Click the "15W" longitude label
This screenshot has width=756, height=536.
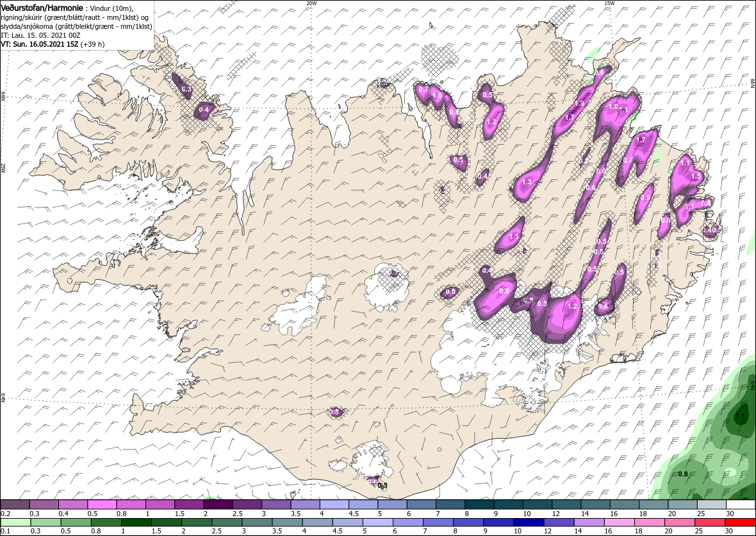tap(609, 3)
